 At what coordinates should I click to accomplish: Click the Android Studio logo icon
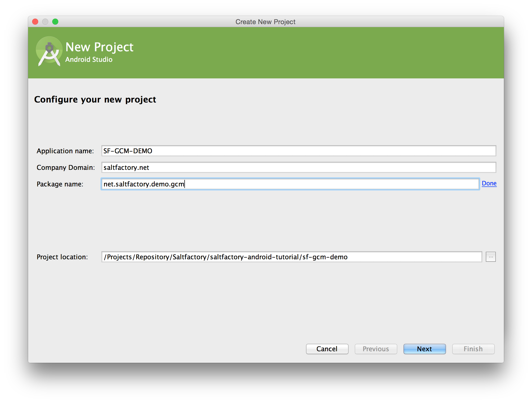[x=49, y=51]
